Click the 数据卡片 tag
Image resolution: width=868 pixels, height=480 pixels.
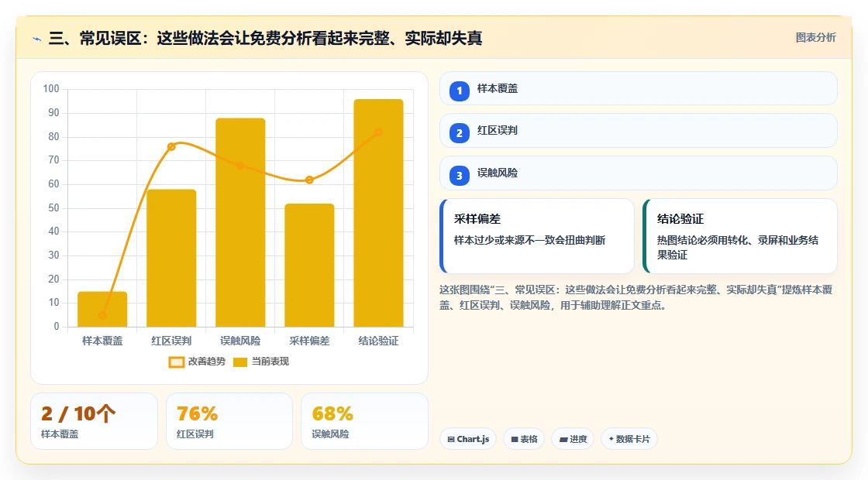(x=629, y=439)
